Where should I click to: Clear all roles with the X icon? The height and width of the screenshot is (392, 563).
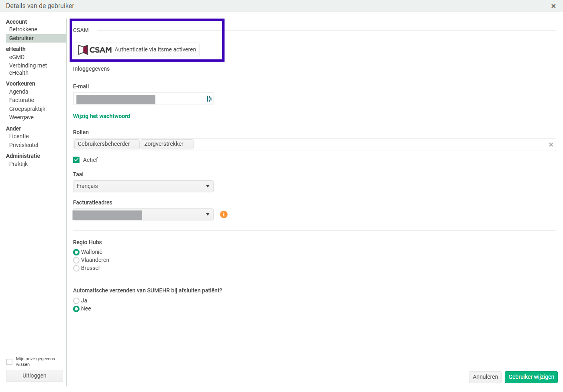coord(551,145)
